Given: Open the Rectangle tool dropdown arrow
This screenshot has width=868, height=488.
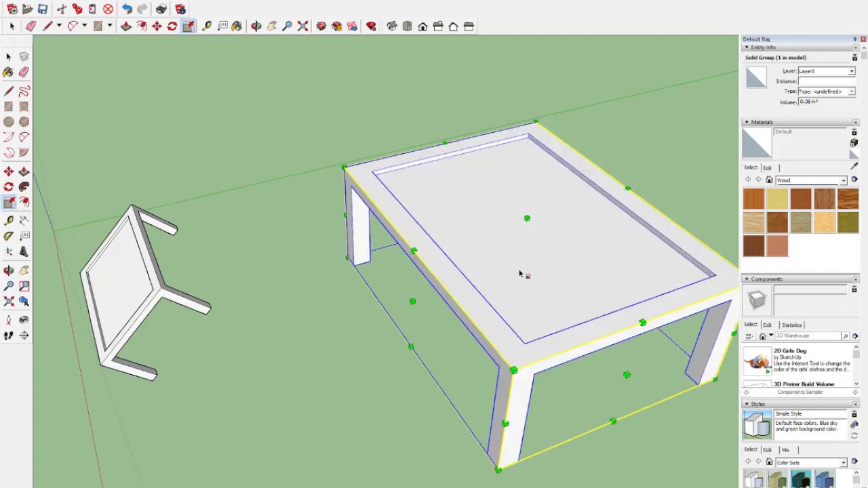Looking at the screenshot, I should 109,26.
